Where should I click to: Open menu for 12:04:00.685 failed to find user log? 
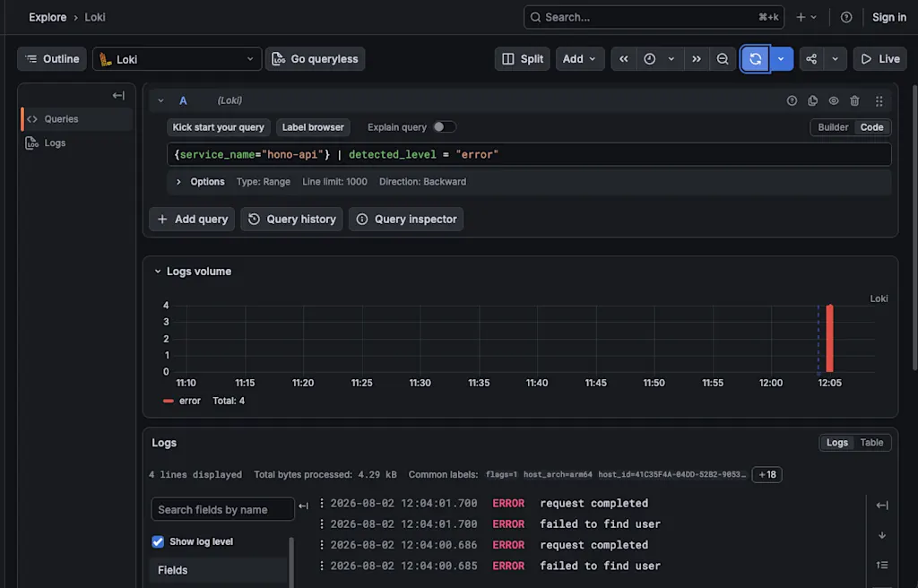322,566
